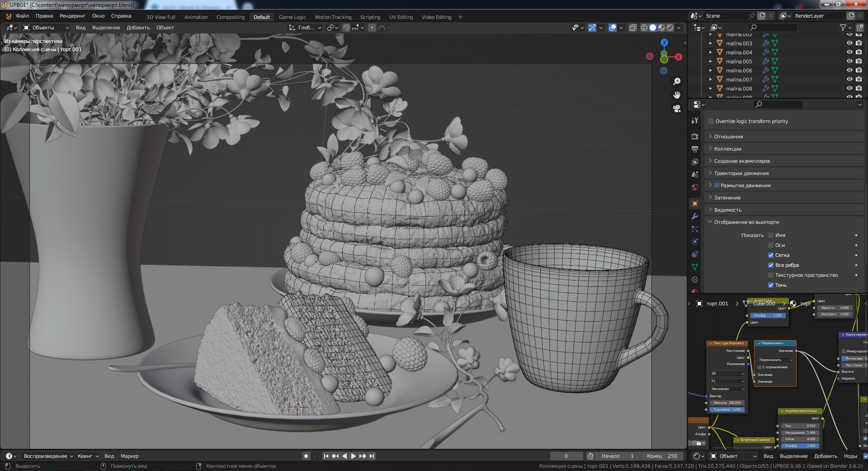
Task: Click the Масштаб 300.000 slider field
Action: tap(727, 403)
